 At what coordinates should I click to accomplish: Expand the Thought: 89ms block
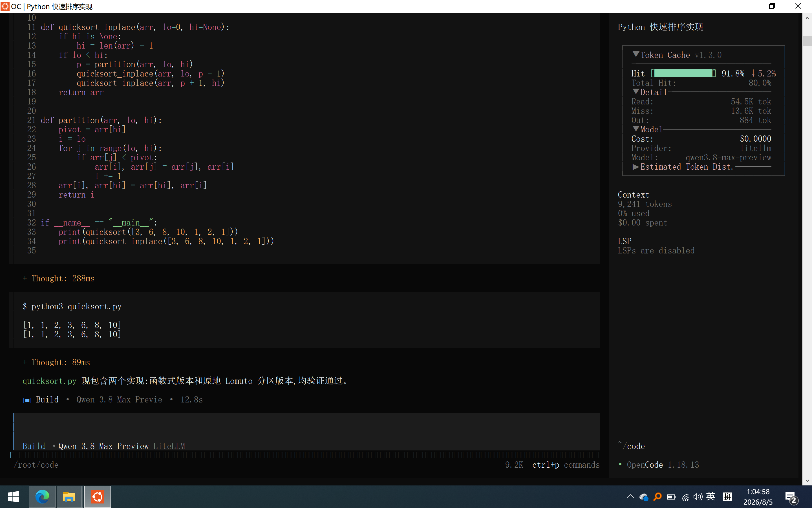(x=56, y=362)
